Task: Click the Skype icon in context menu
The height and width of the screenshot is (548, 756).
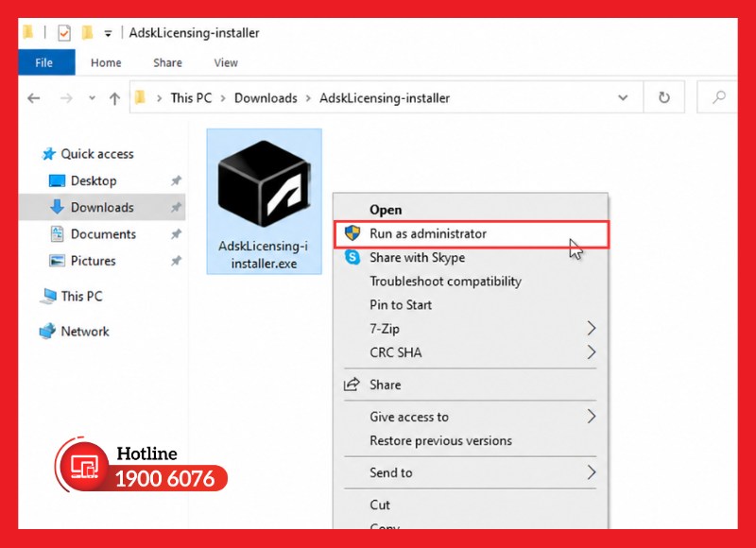Action: tap(352, 257)
